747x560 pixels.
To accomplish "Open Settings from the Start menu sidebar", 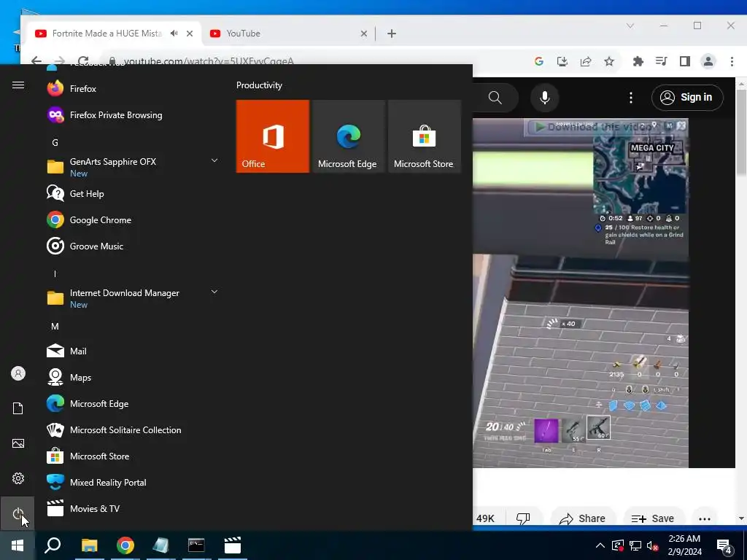I will point(18,478).
